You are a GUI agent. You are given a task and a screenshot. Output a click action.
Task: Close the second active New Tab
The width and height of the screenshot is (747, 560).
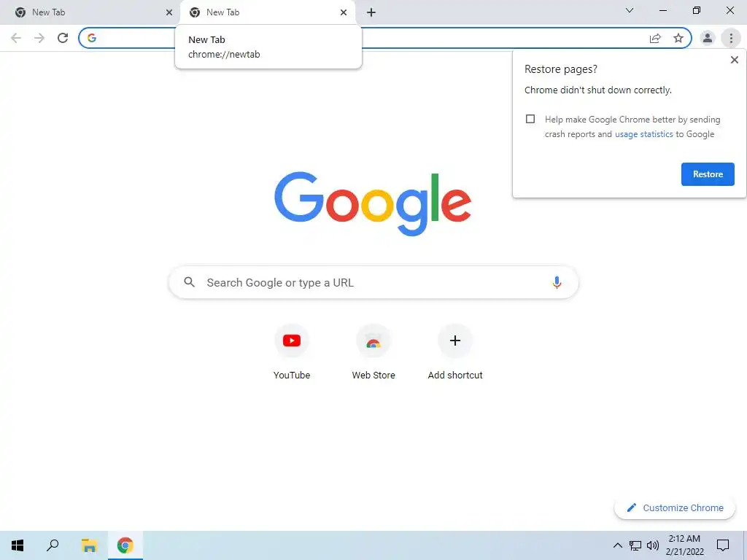pos(344,12)
